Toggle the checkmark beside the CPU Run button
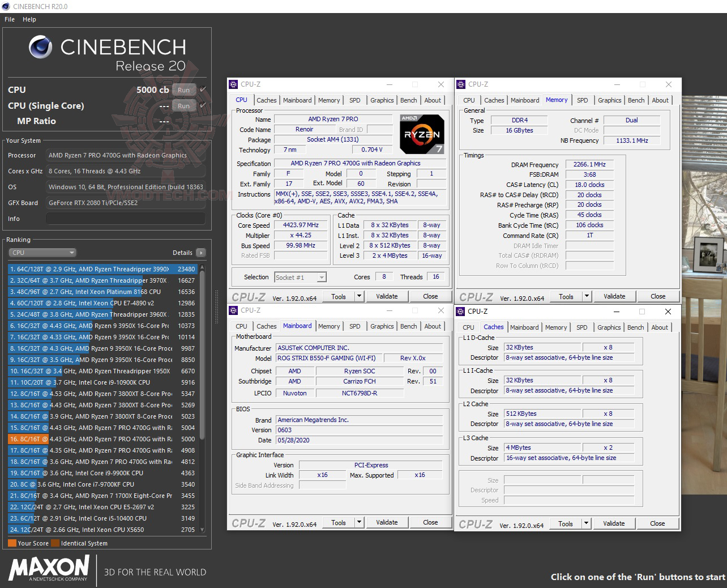The width and height of the screenshot is (727, 588). [x=203, y=90]
